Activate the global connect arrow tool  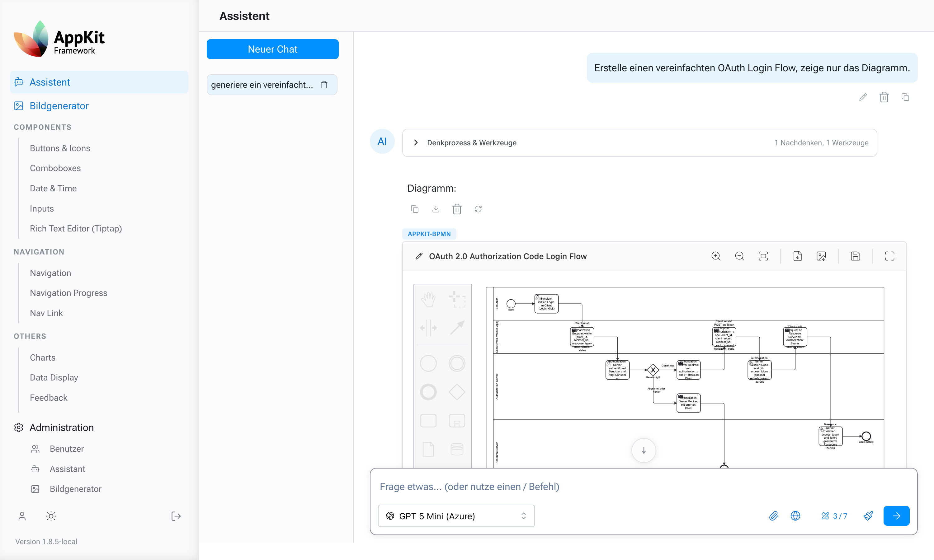457,328
